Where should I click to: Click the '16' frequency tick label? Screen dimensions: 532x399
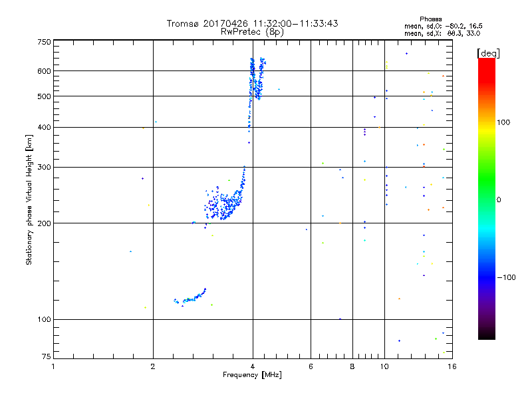tap(452, 366)
